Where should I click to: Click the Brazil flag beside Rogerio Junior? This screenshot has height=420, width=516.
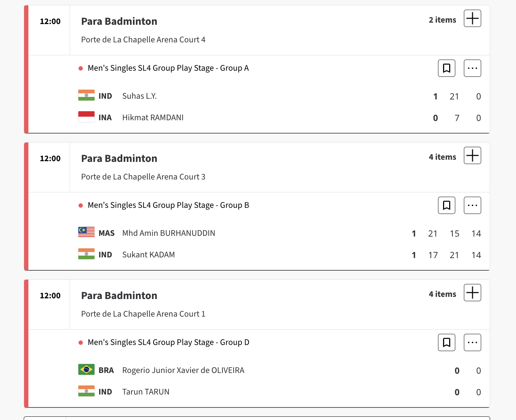[x=86, y=370]
